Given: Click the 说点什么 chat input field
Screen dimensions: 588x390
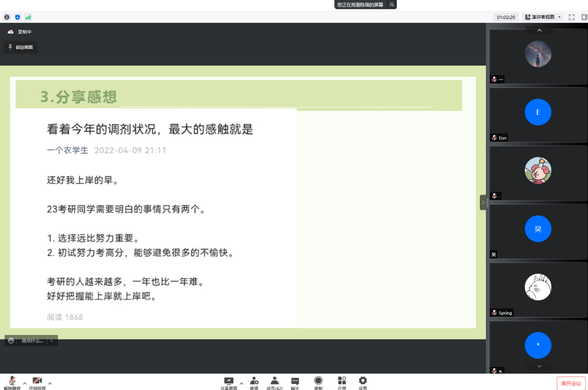Looking at the screenshot, I should tap(32, 340).
